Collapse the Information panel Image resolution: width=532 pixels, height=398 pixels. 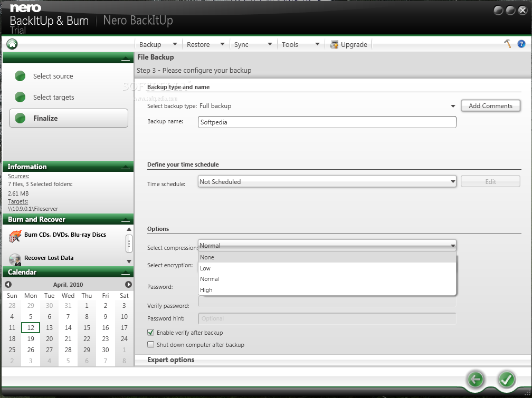click(126, 167)
